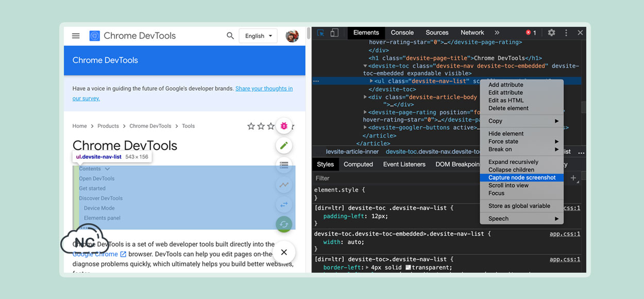The image size is (644, 299).
Task: Open search with the magnifier icon
Action: pos(230,36)
